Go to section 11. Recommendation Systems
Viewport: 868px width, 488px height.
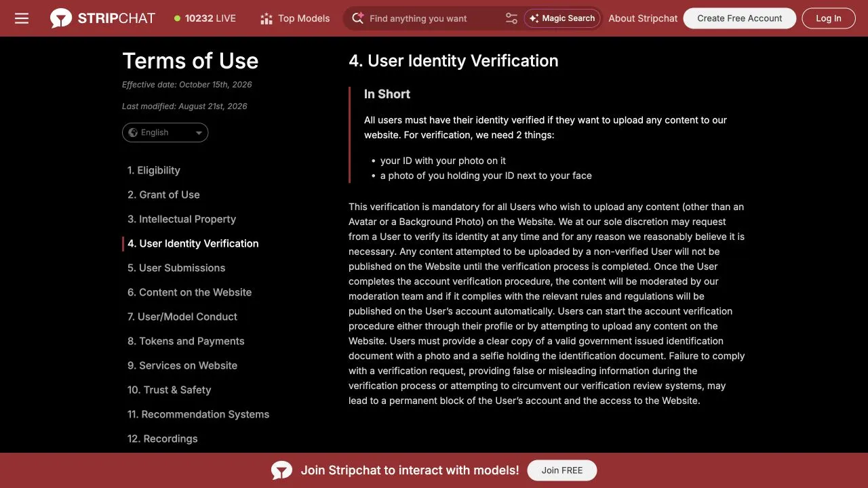pyautogui.click(x=199, y=414)
